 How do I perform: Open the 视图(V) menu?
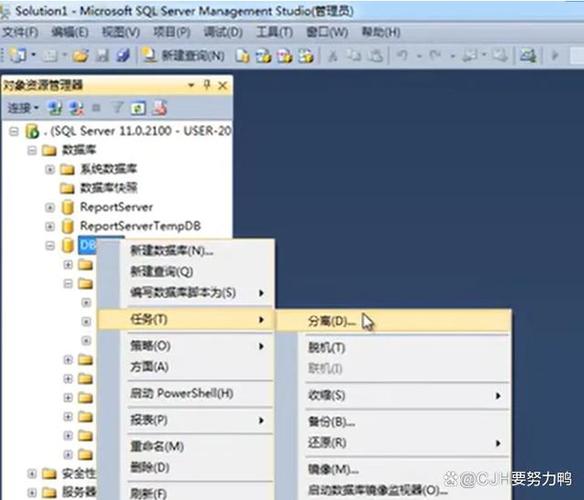[121, 32]
